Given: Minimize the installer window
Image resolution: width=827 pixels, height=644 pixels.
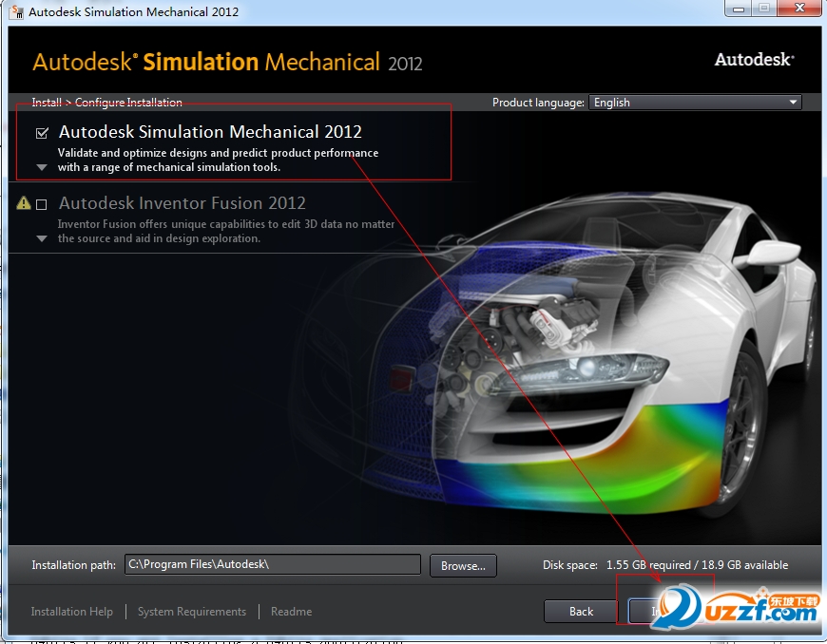Looking at the screenshot, I should click(739, 9).
